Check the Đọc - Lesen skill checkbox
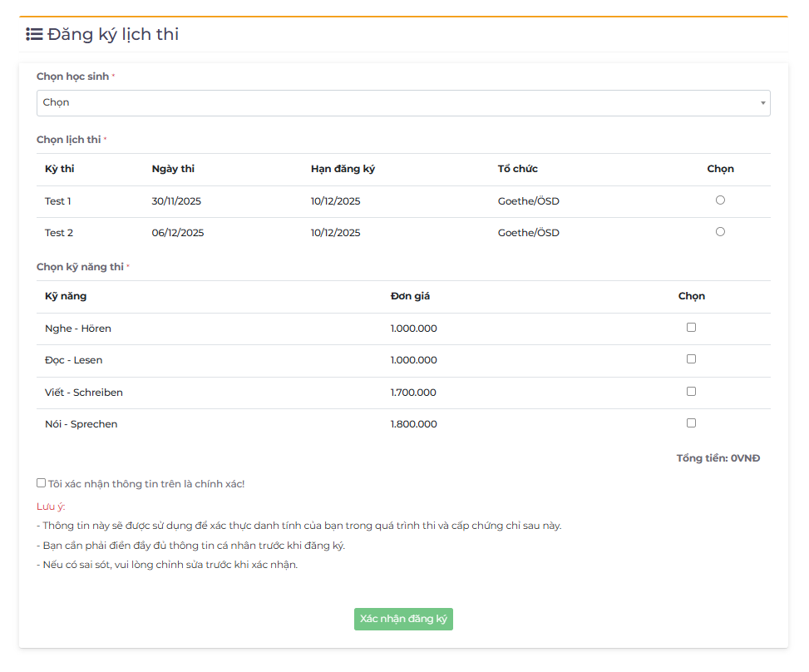Image resolution: width=809 pixels, height=672 pixels. 691,359
